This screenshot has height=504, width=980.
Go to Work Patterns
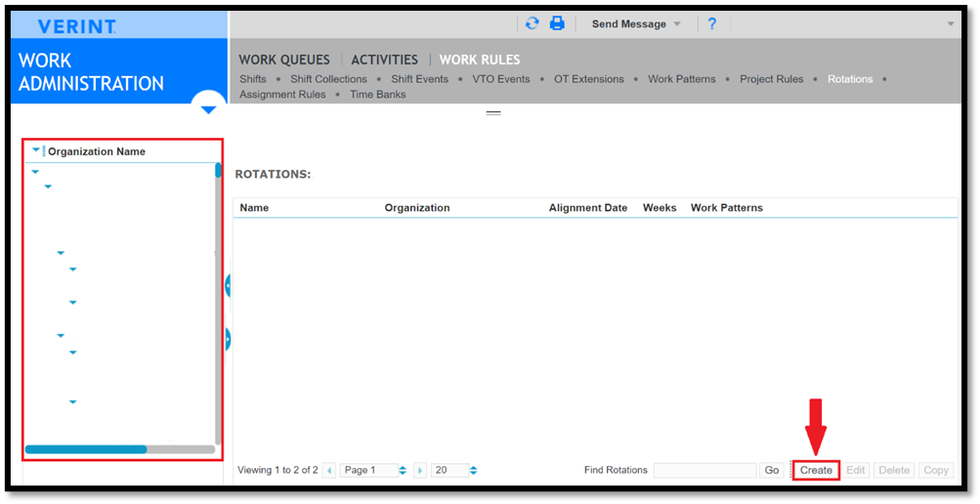682,79
